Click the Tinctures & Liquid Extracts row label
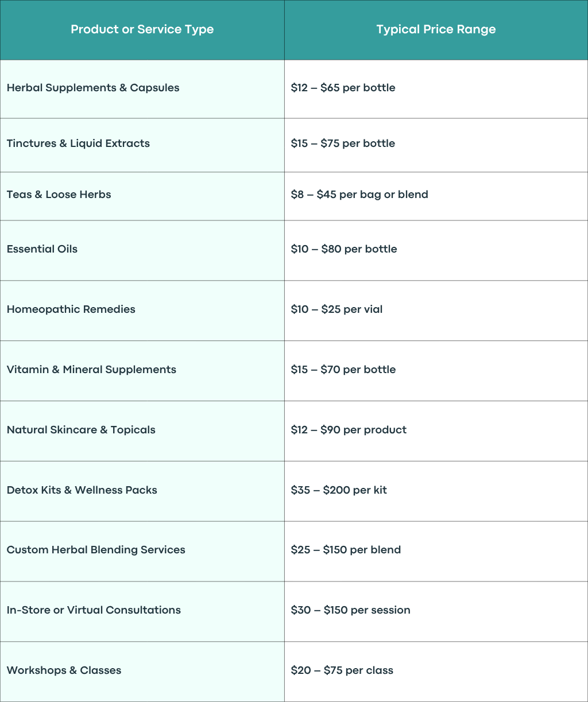The image size is (588, 702). click(x=78, y=143)
